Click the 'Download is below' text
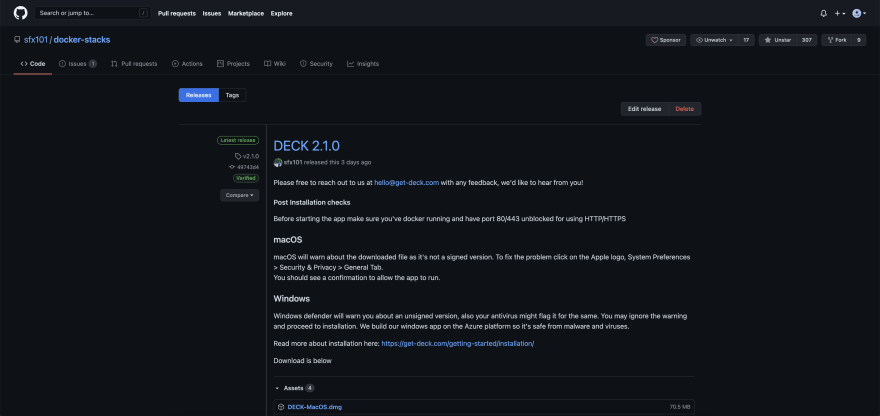Screen dimensions: 880x416 coord(302,361)
